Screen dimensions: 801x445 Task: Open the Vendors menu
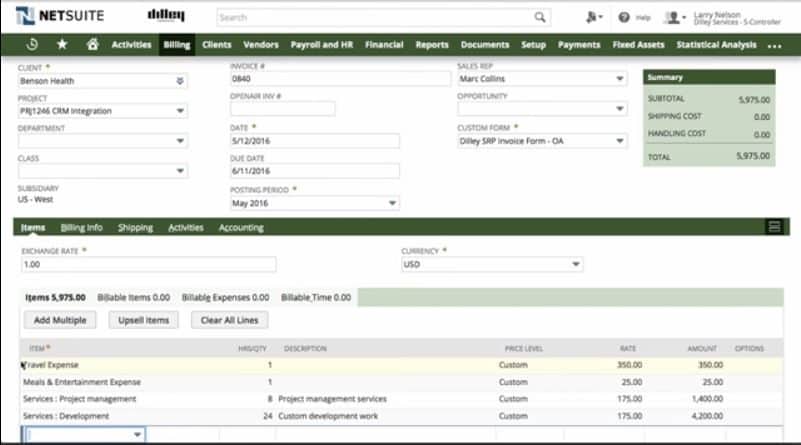coord(261,45)
